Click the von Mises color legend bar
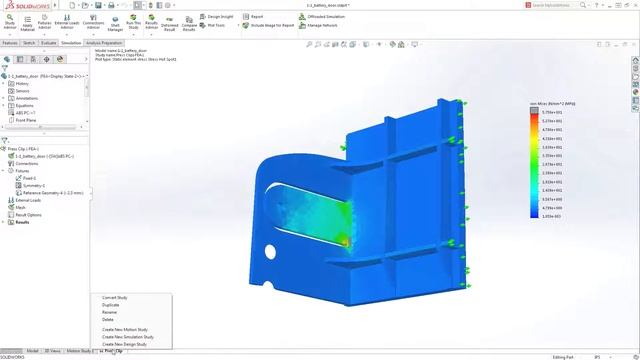 click(534, 163)
